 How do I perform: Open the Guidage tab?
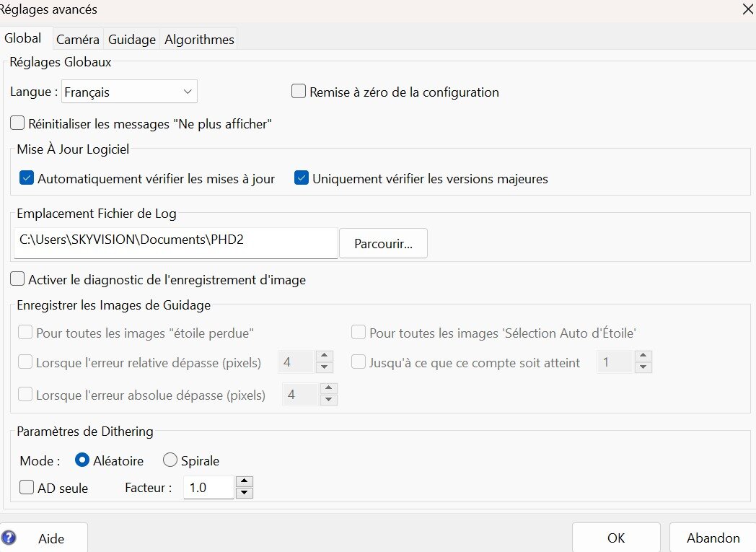click(132, 40)
